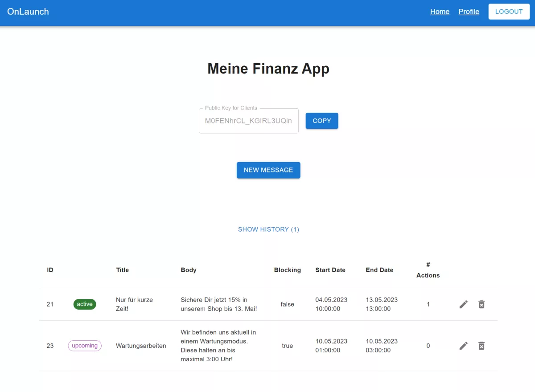The height and width of the screenshot is (392, 535).
Task: Click the actions count for message 21
Action: point(428,304)
